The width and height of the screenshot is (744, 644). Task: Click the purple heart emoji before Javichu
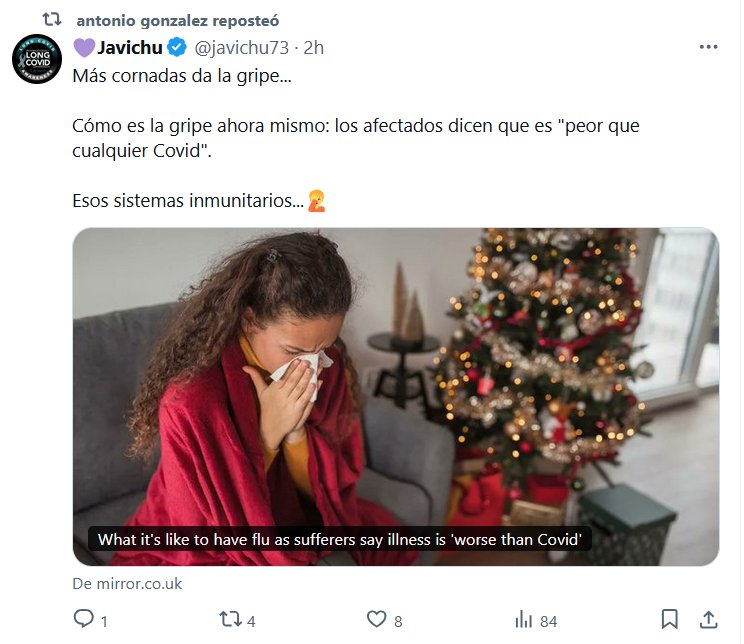pyautogui.click(x=84, y=48)
